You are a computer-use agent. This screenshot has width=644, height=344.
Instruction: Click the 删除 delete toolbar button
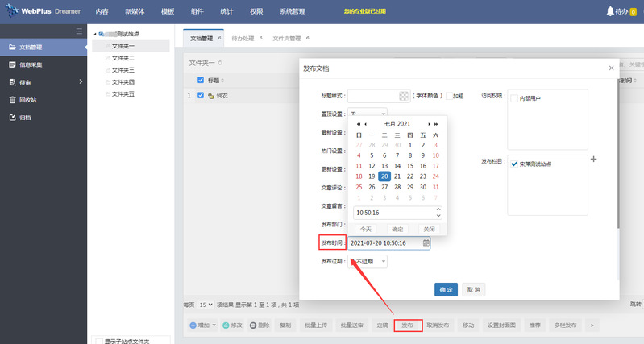260,325
